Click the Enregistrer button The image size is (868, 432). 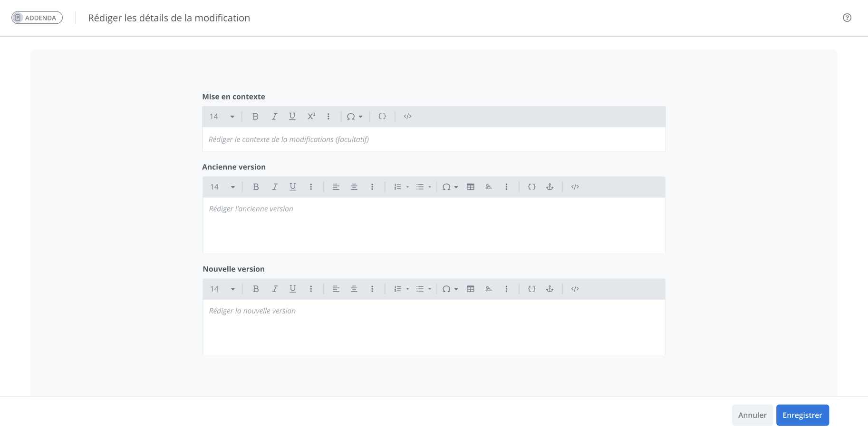[802, 415]
